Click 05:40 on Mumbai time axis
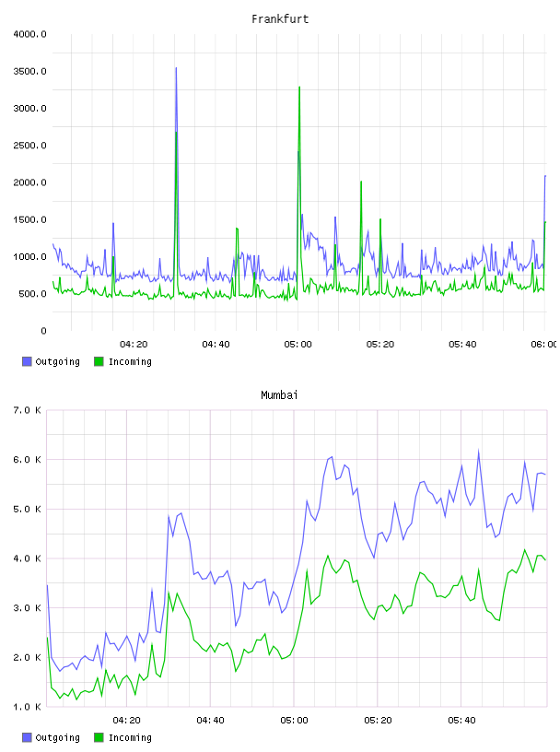The image size is (560, 752). [461, 721]
